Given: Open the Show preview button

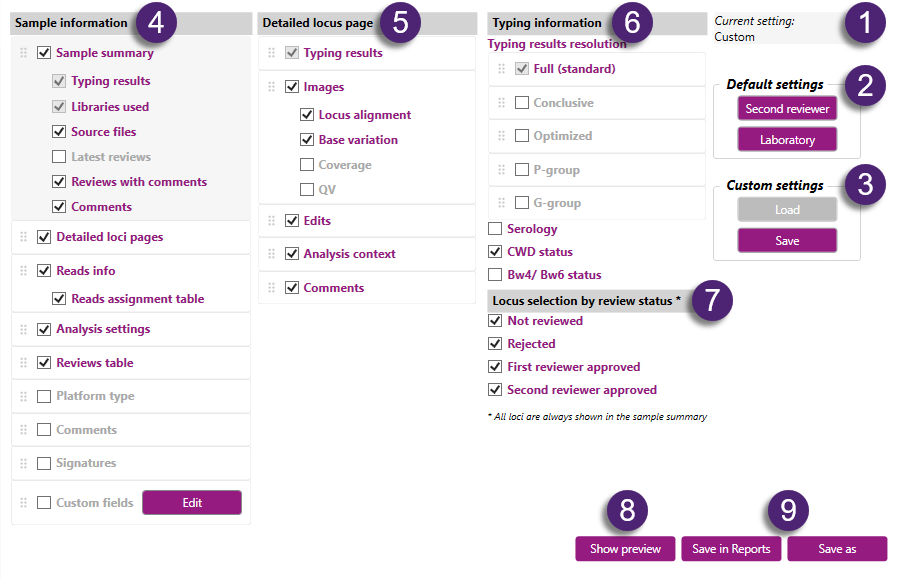Looking at the screenshot, I should [625, 549].
